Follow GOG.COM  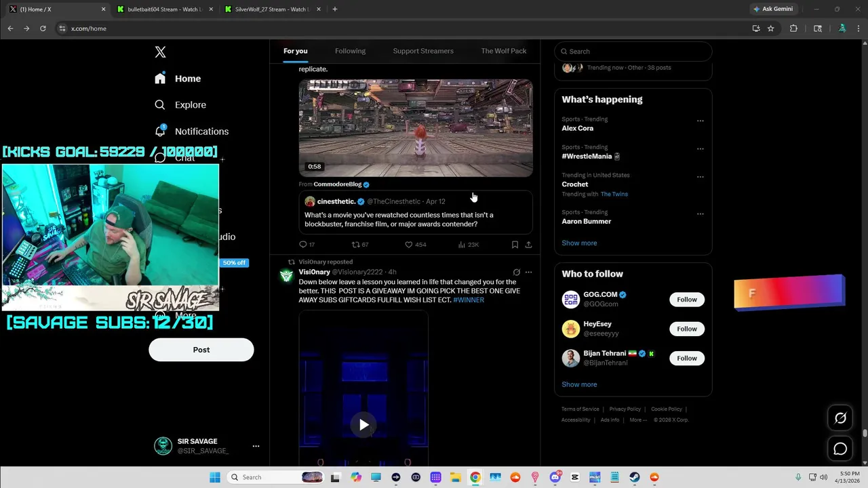[x=687, y=300]
